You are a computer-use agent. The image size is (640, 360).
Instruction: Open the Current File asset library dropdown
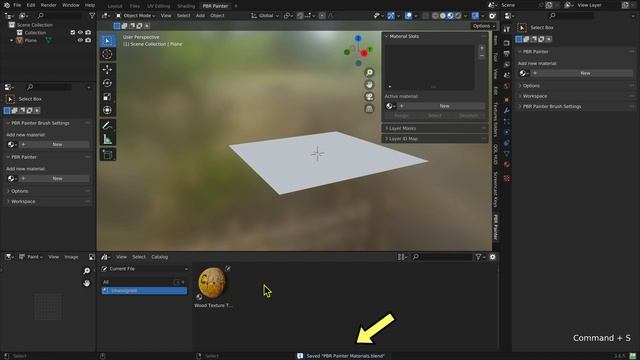coord(144,269)
